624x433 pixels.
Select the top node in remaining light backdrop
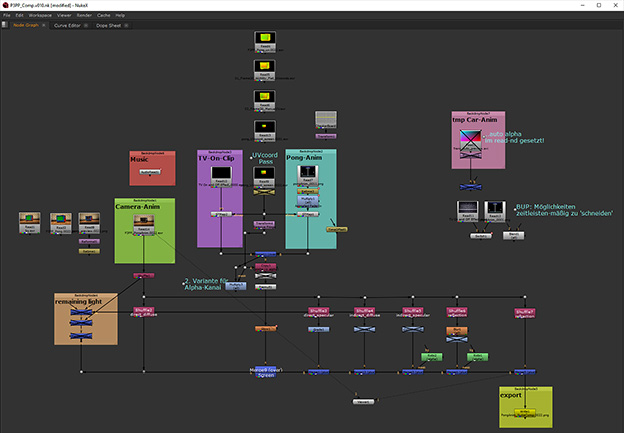[x=81, y=312]
